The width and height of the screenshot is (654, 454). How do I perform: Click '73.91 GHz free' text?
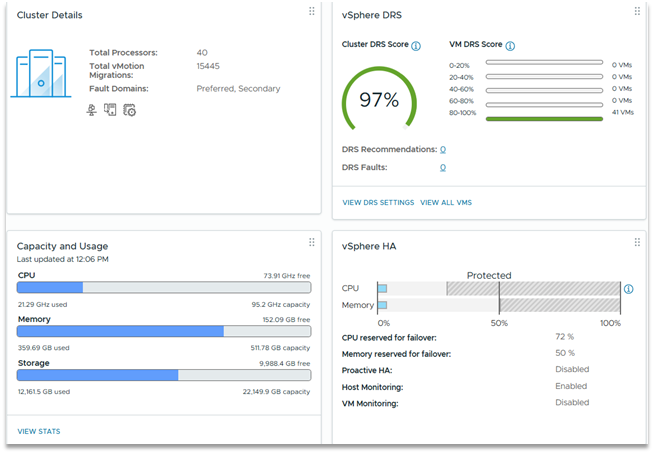click(x=287, y=275)
